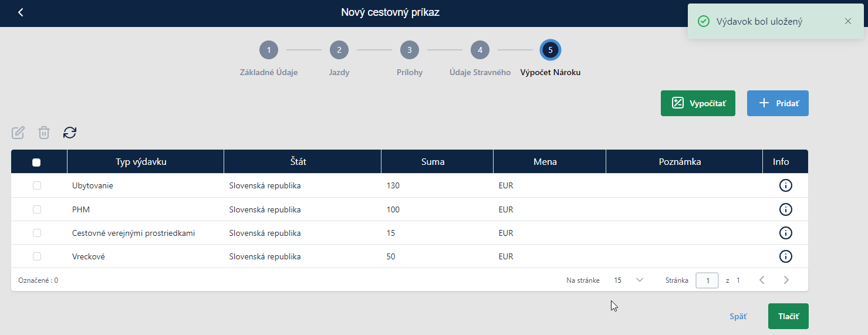Click the Späť link

pos(738,316)
